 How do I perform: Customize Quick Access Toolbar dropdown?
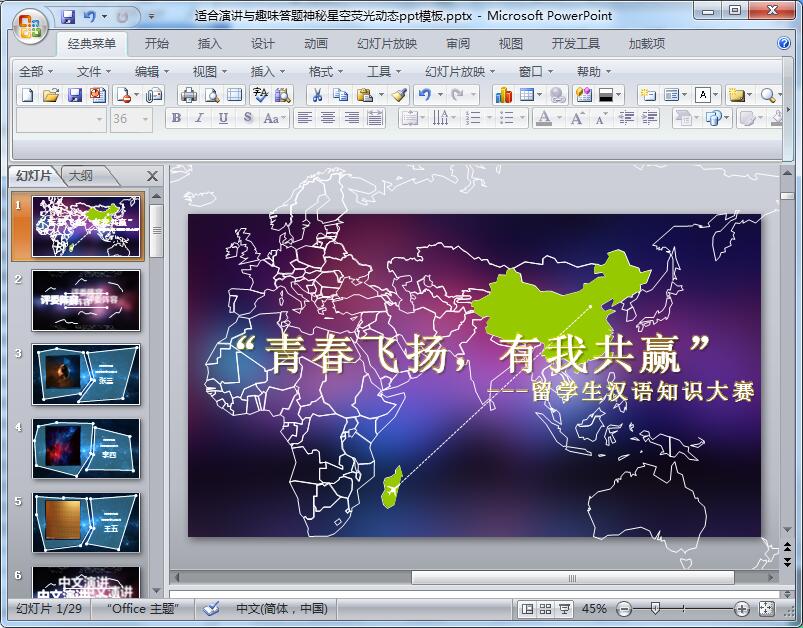[x=151, y=17]
